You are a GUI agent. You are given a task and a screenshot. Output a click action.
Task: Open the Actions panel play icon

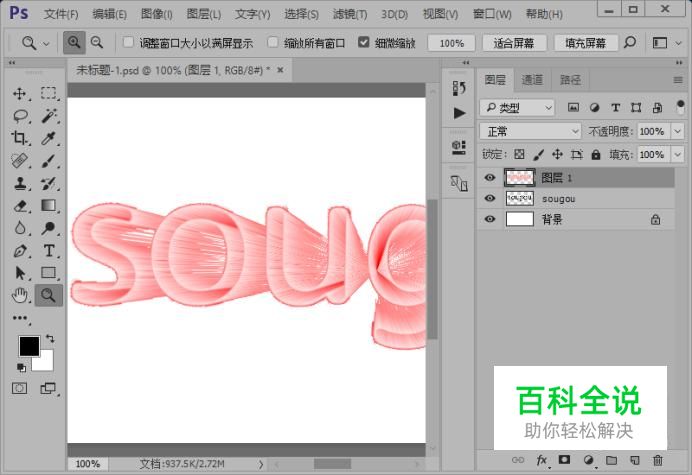459,113
